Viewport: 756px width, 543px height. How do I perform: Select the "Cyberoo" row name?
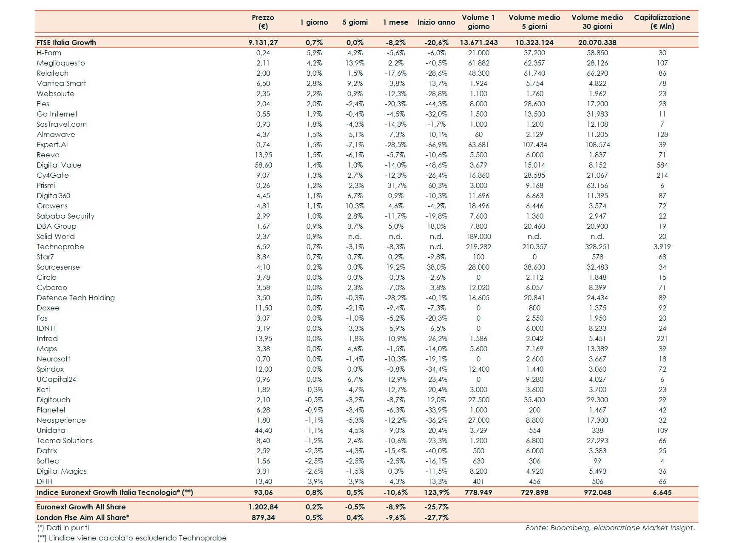point(52,287)
